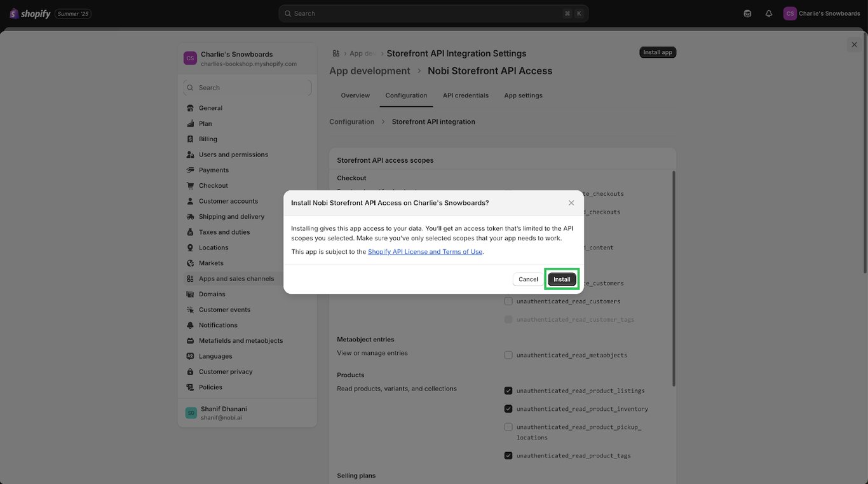Click the Shipping and delivery truck icon
Screen dimensions: 868x484
191,216
